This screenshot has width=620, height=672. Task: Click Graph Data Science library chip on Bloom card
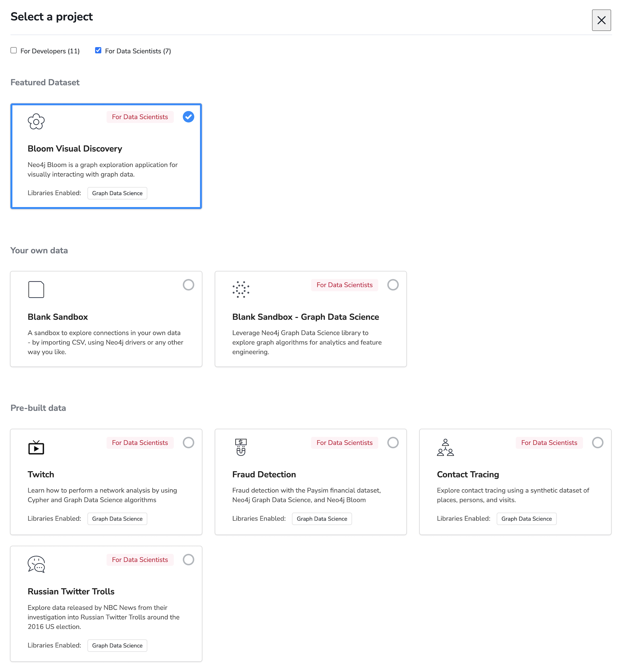click(117, 193)
